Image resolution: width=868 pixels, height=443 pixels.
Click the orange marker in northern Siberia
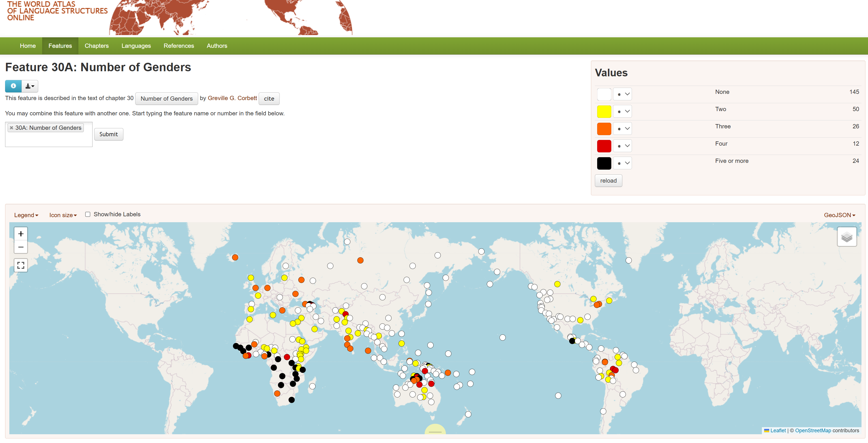point(361,260)
